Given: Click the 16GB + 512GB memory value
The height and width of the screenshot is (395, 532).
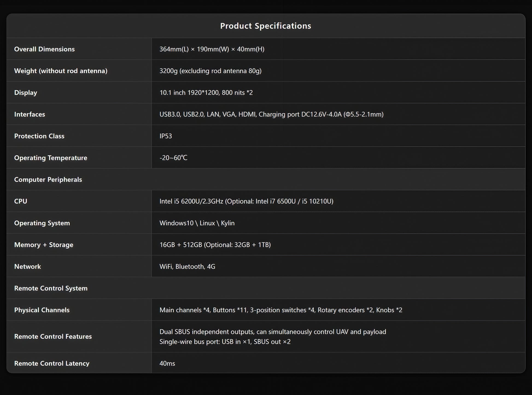Looking at the screenshot, I should coord(215,245).
